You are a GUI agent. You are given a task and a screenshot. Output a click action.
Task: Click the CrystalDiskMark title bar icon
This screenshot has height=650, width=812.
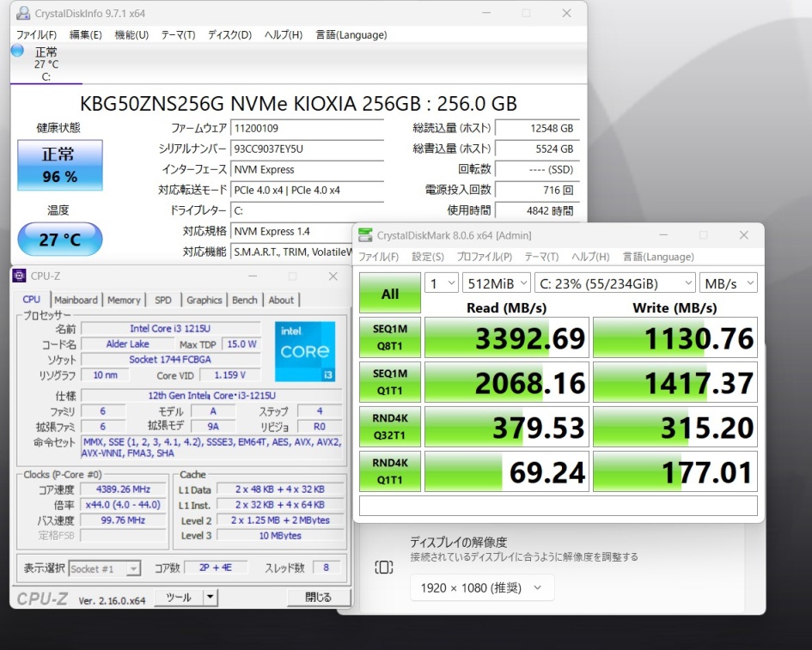pos(365,235)
